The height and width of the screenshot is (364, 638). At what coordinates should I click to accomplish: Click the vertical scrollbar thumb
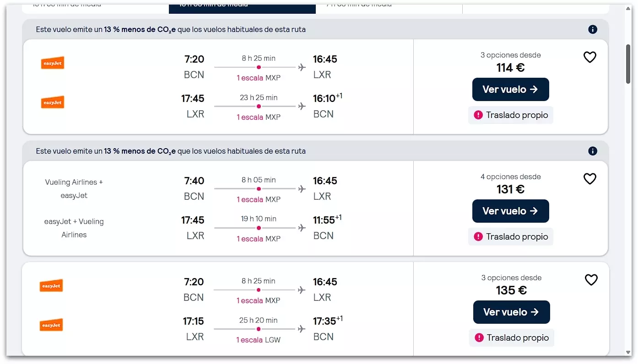pyautogui.click(x=628, y=64)
